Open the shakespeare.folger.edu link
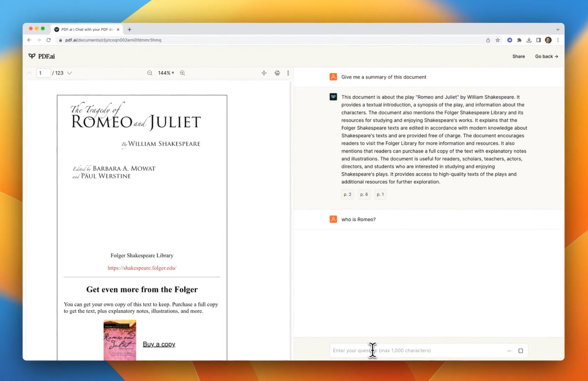 [x=142, y=268]
